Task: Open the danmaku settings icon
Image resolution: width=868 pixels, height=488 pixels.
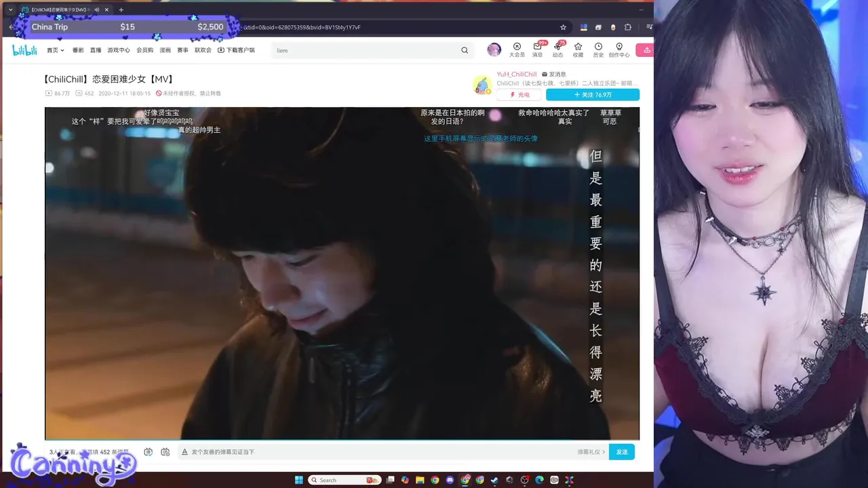Action: coord(165,451)
